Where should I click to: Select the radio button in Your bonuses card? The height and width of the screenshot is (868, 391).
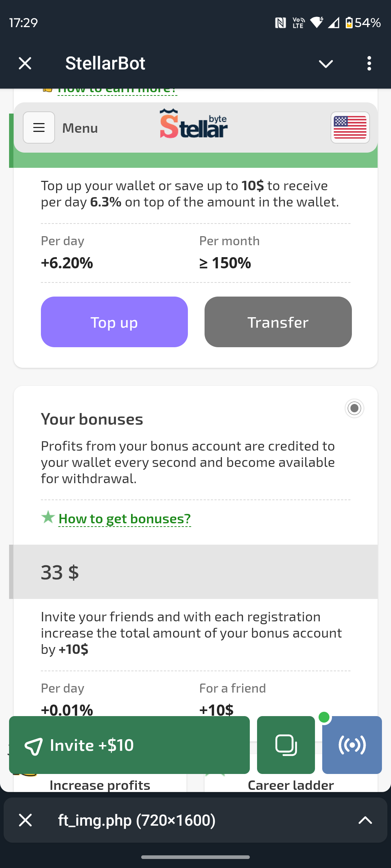tap(354, 408)
